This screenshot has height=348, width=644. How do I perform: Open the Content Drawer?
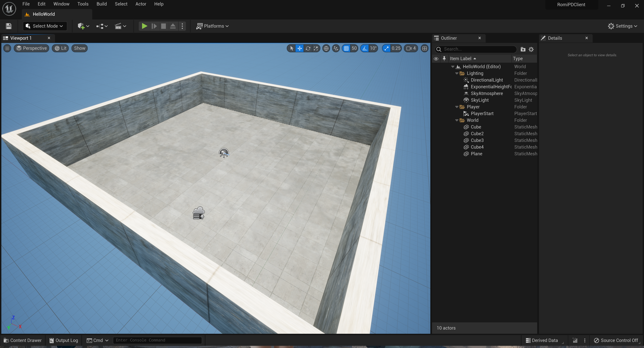[x=23, y=340]
